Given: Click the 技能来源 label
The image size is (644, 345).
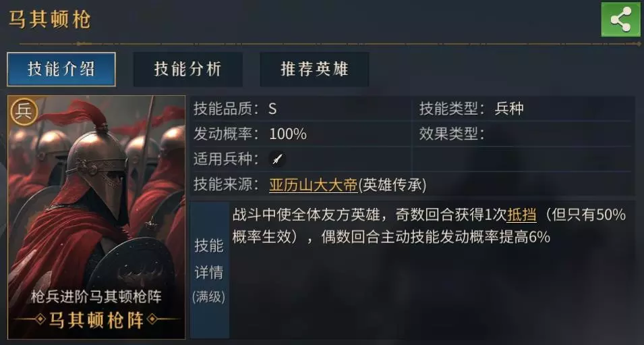Looking at the screenshot, I should [x=227, y=185].
